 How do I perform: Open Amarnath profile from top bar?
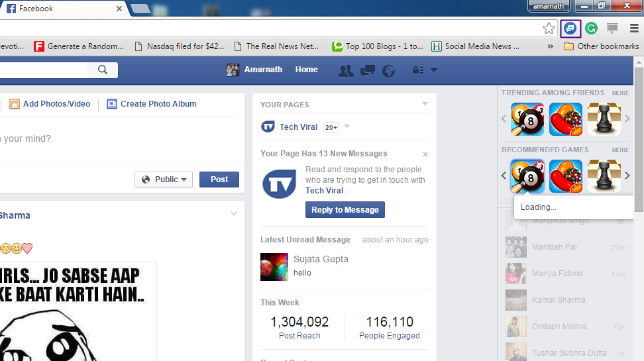coord(254,70)
